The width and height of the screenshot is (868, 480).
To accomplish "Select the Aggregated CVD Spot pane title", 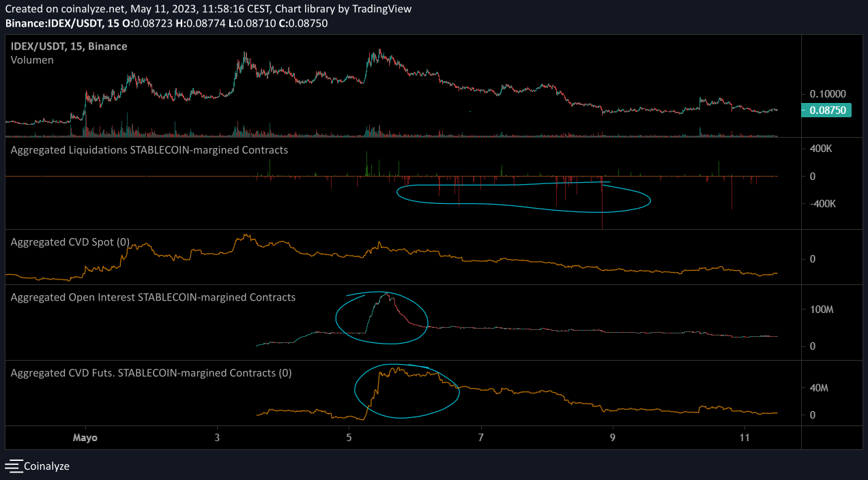I will coord(70,242).
